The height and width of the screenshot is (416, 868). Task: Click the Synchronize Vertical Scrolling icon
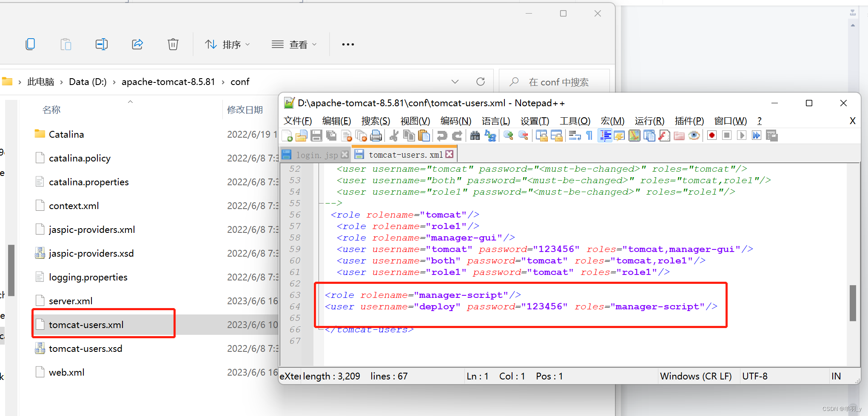541,136
